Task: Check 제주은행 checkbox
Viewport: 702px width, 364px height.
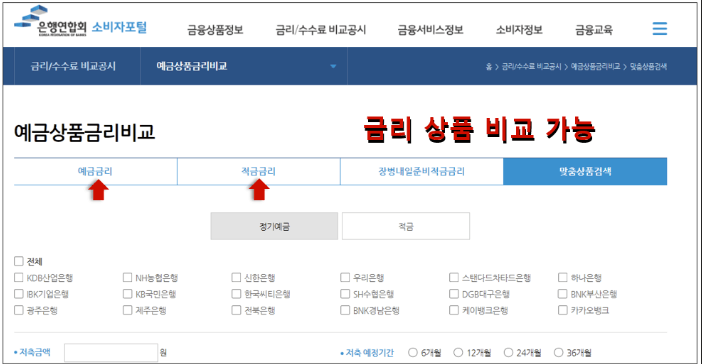Action: click(128, 310)
